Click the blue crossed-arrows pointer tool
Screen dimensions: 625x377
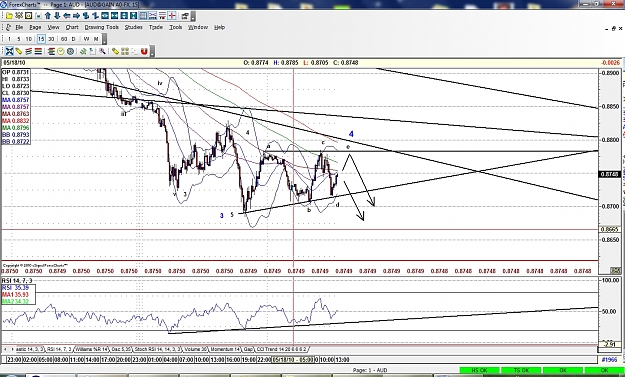[9, 51]
